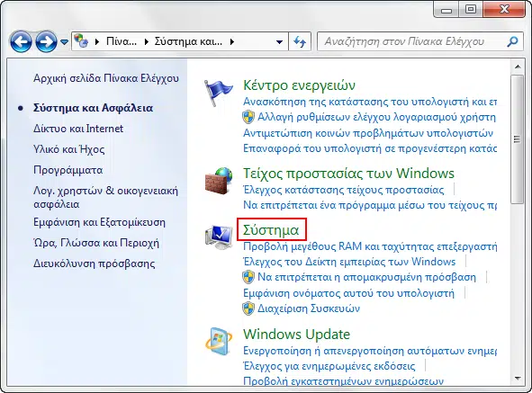The height and width of the screenshot is (393, 532).
Task: Click the scrollbar down arrow
Action: click(x=518, y=379)
